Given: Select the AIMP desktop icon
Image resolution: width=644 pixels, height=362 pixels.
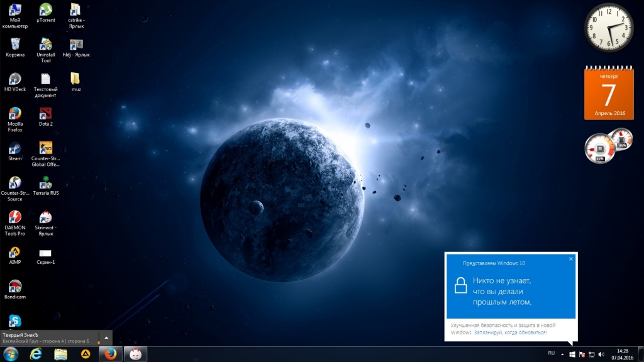Looking at the screenshot, I should click(14, 252).
